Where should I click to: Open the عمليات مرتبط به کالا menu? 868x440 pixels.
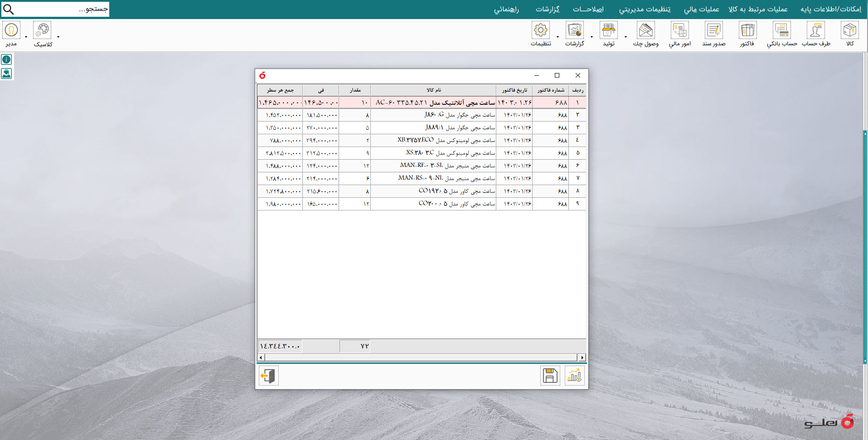pyautogui.click(x=758, y=9)
